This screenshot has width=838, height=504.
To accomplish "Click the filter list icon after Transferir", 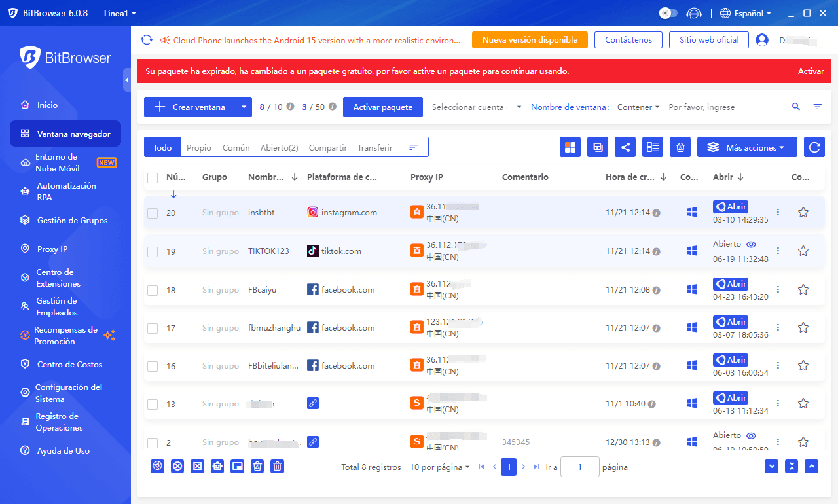I will click(x=413, y=147).
